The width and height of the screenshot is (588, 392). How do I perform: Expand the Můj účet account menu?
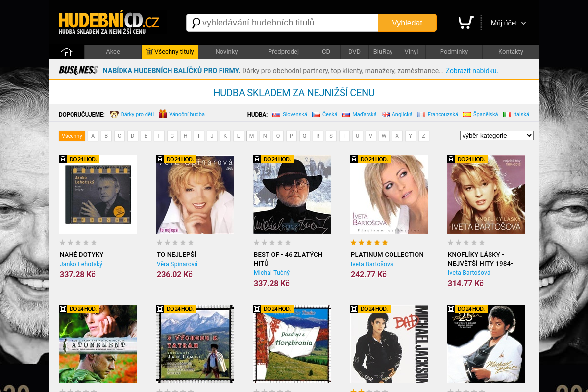[x=509, y=23]
